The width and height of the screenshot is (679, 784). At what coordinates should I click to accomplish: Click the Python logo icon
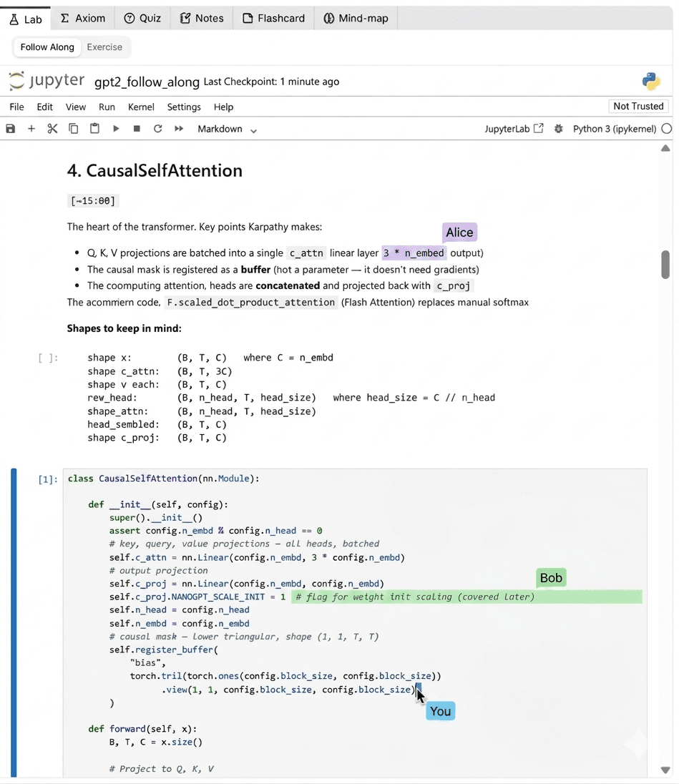651,81
